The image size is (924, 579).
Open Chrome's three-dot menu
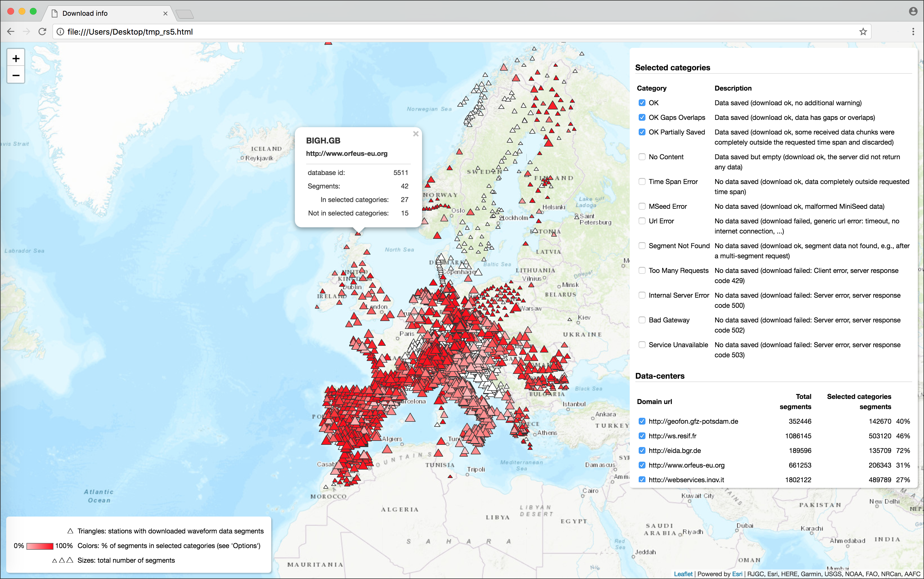pos(913,32)
